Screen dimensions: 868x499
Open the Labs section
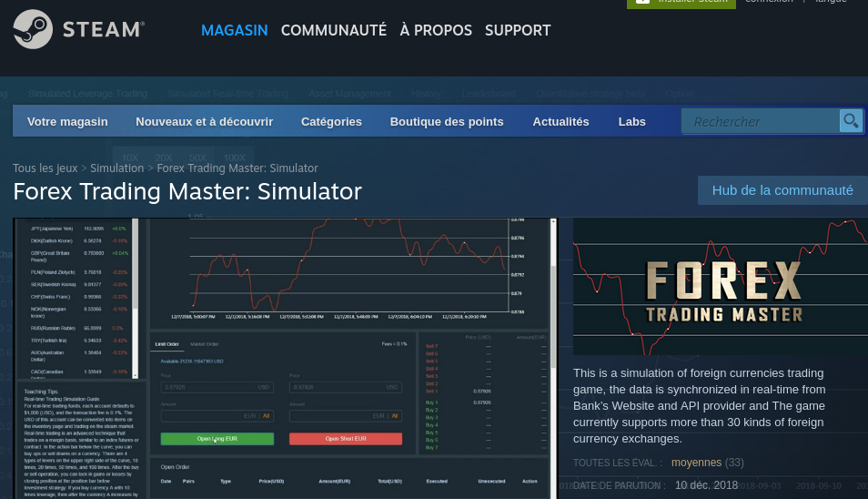pos(631,121)
